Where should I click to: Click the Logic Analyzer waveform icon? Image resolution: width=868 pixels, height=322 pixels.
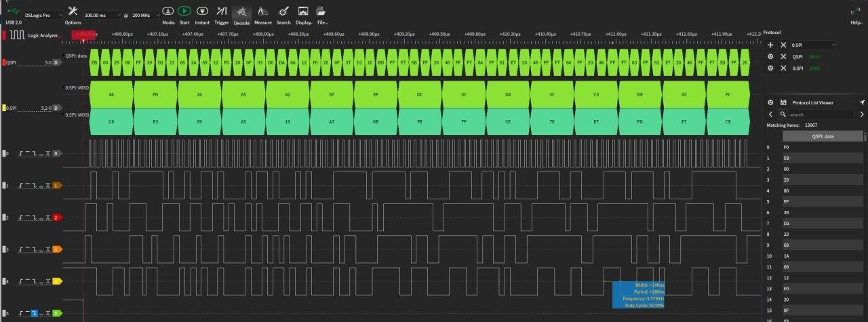click(16, 34)
